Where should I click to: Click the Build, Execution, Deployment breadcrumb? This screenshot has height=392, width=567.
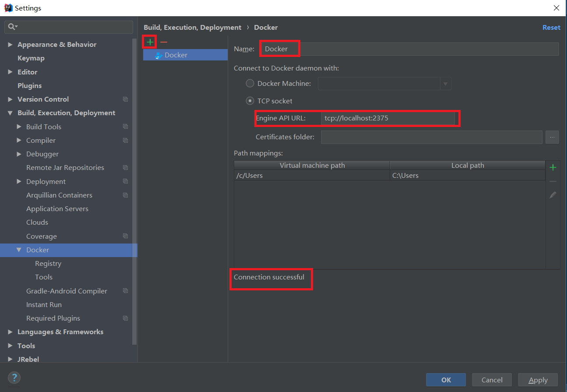tap(192, 27)
